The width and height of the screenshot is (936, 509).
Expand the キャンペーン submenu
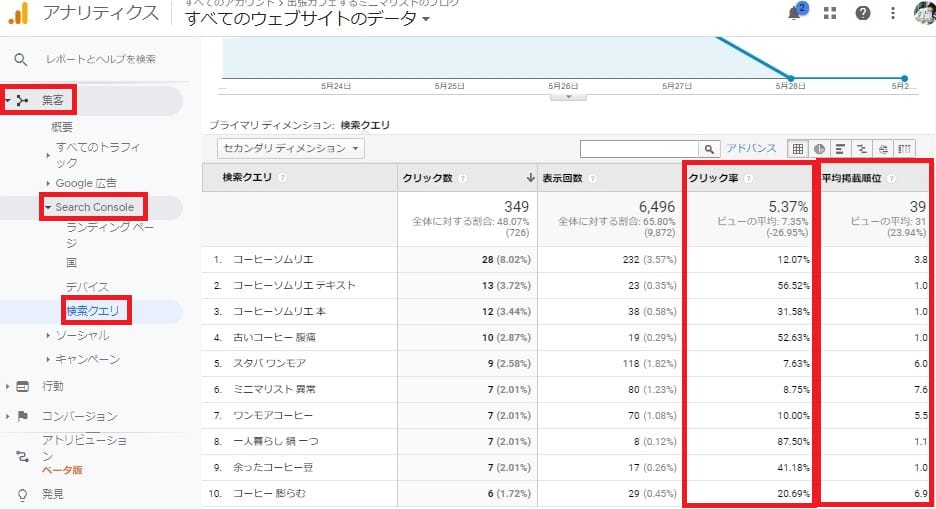(x=48, y=359)
